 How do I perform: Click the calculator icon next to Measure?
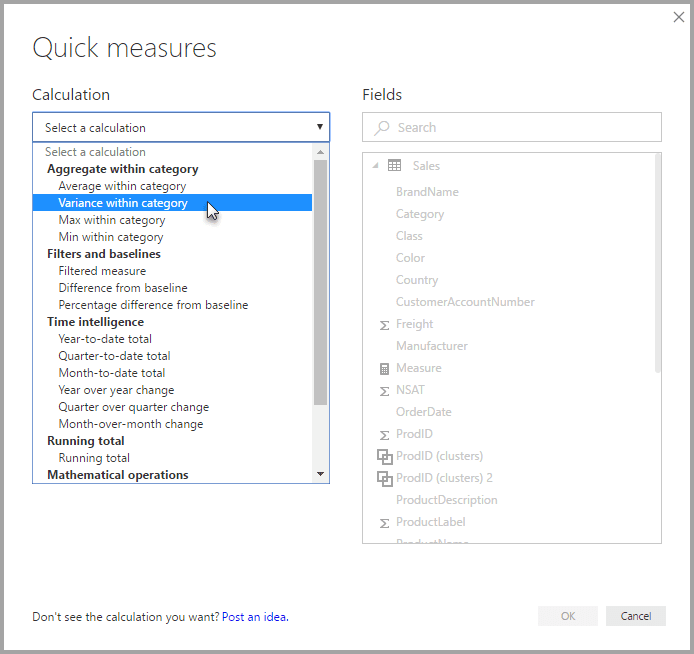click(384, 369)
